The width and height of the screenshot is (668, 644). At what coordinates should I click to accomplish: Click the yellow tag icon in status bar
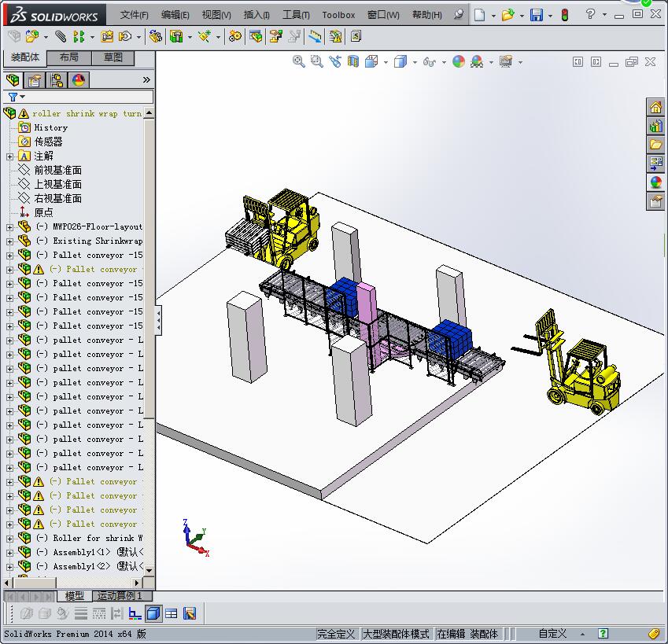(654, 633)
